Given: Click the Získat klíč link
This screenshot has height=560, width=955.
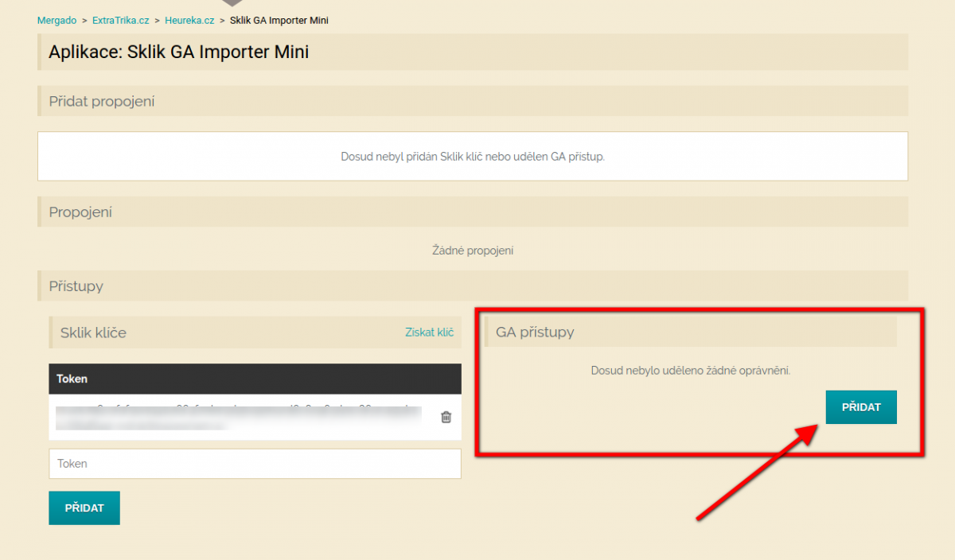Looking at the screenshot, I should point(429,332).
